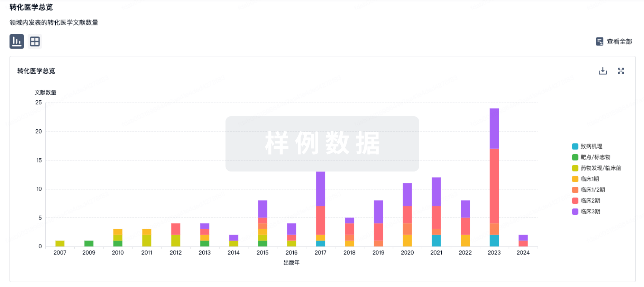
Task: Toggle 靶点/标志物 legend series
Action: (x=595, y=157)
